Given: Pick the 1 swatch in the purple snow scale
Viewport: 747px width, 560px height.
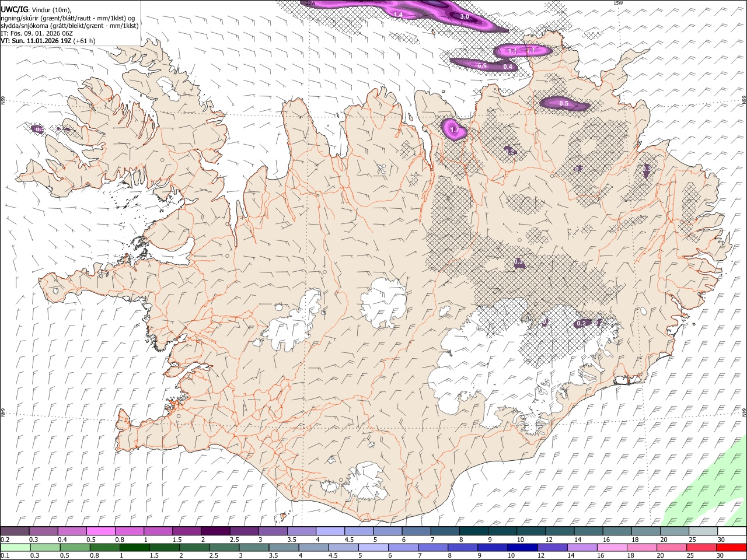Looking at the screenshot, I should click(158, 531).
